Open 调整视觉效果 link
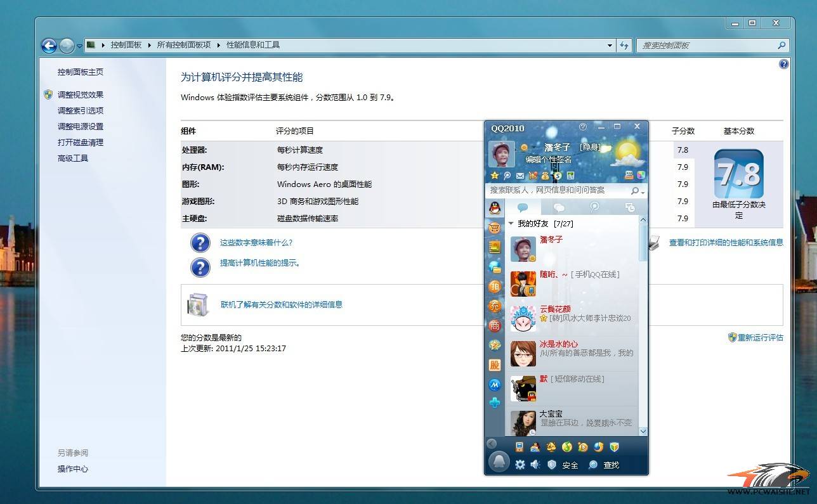This screenshot has width=817, height=504. point(81,94)
